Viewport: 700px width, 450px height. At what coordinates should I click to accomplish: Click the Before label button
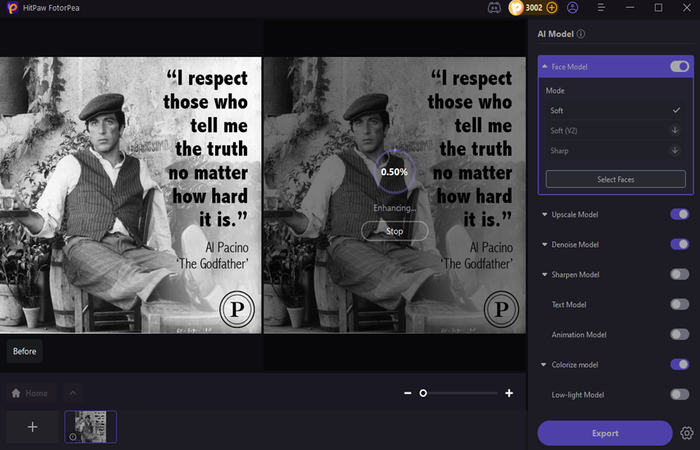[25, 351]
